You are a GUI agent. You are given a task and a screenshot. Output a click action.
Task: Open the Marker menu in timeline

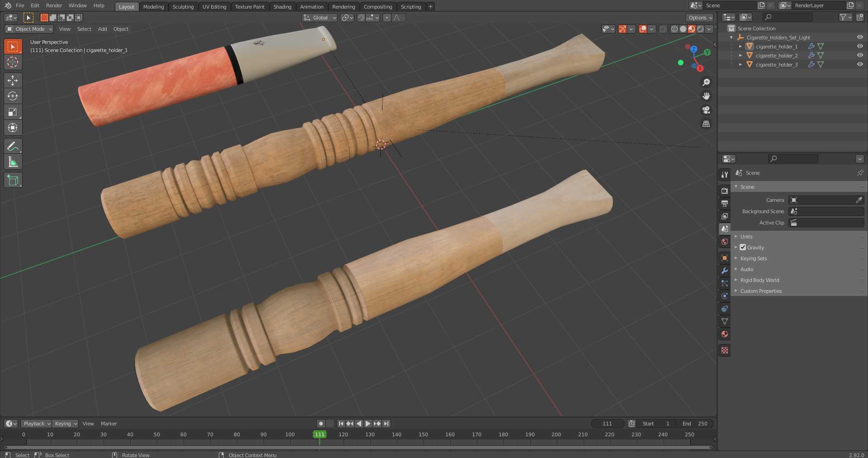108,424
